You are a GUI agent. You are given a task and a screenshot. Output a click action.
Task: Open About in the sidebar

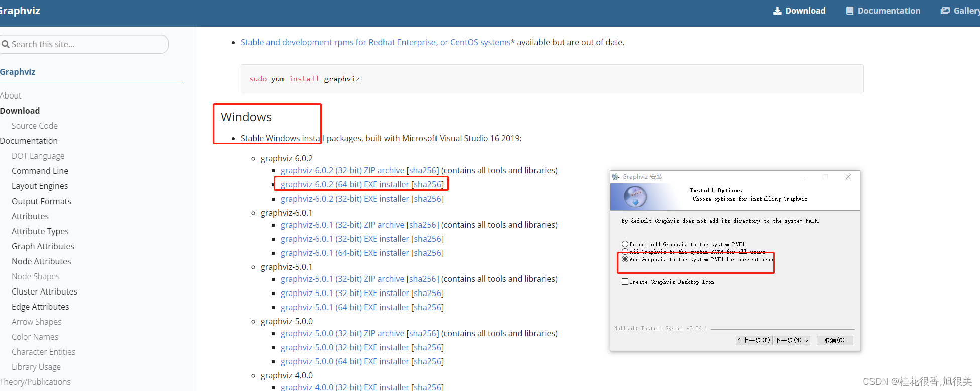(11, 95)
